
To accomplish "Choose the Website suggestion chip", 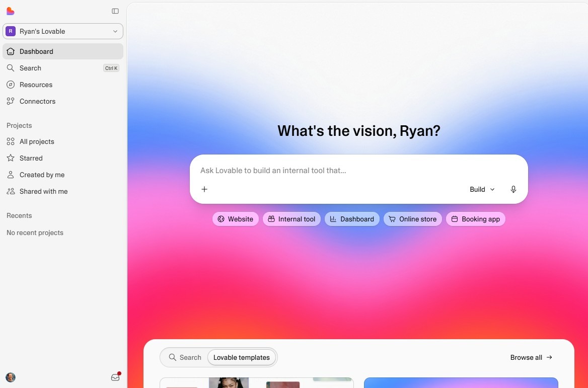I will (x=236, y=219).
